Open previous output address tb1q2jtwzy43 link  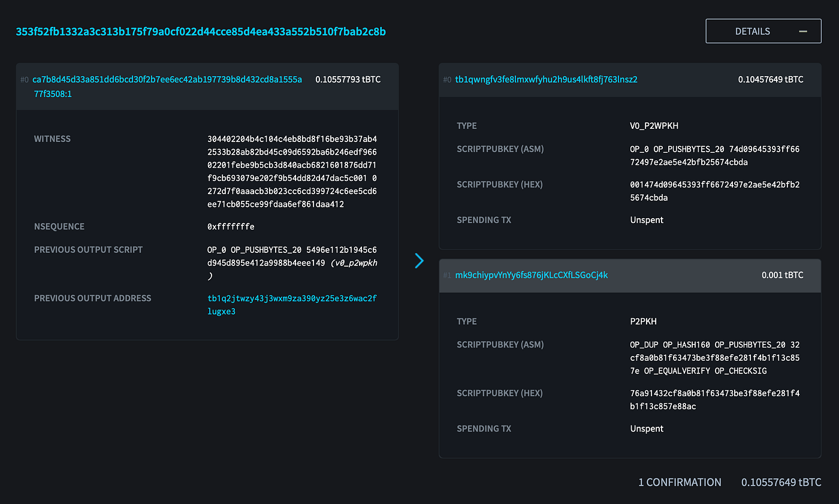pos(292,304)
